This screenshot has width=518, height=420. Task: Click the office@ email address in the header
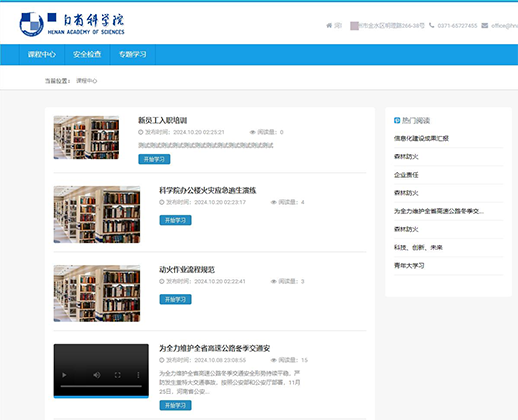[x=504, y=26]
